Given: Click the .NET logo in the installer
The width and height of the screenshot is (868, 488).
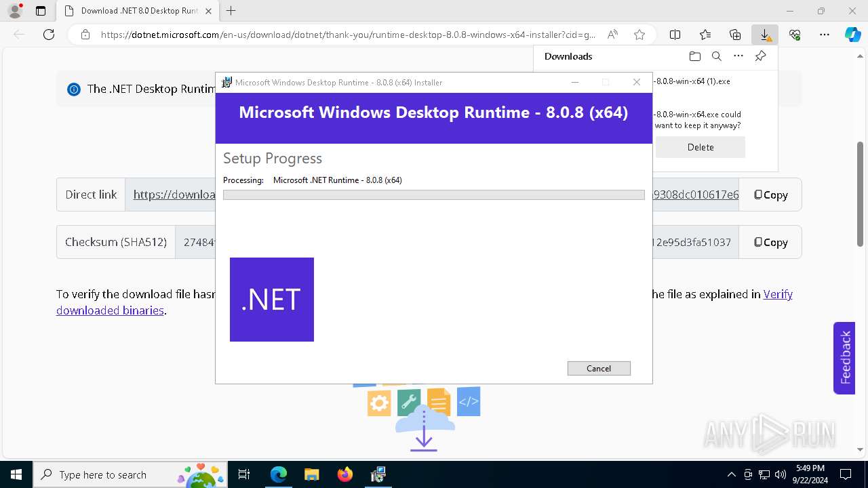Looking at the screenshot, I should [272, 300].
